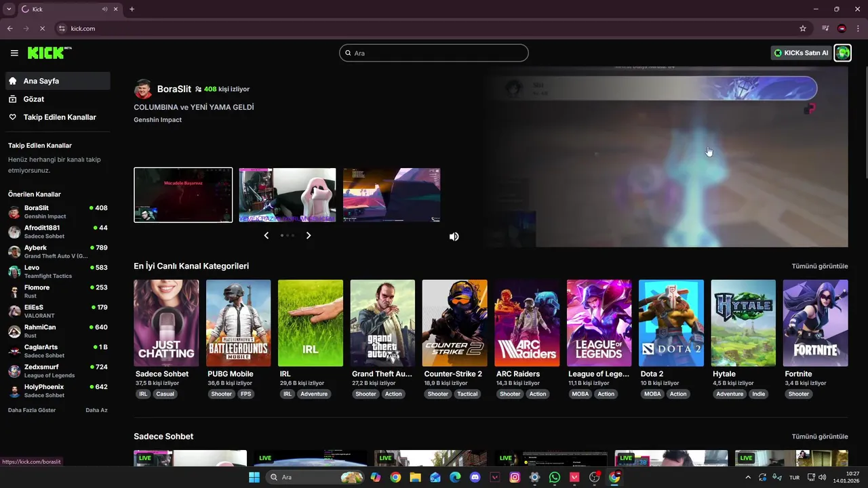The width and height of the screenshot is (868, 488).
Task: Click the RahmiCan channel avatar
Action: tap(14, 331)
